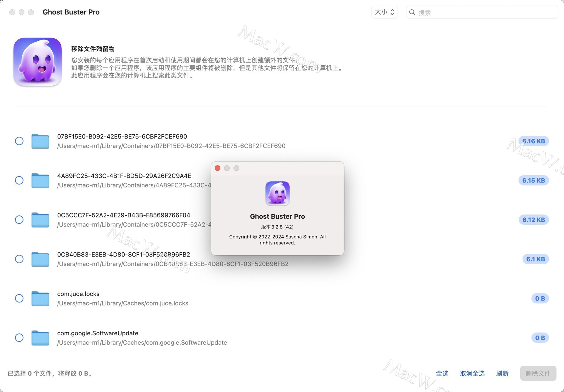The height and width of the screenshot is (392, 564).
Task: Click the Ghost Buster Pro window title
Action: click(71, 12)
